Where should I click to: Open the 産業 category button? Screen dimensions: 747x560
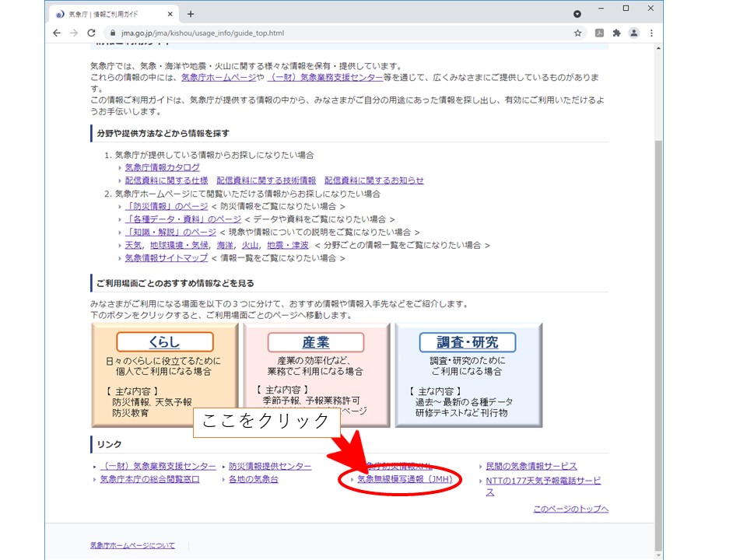(316, 342)
